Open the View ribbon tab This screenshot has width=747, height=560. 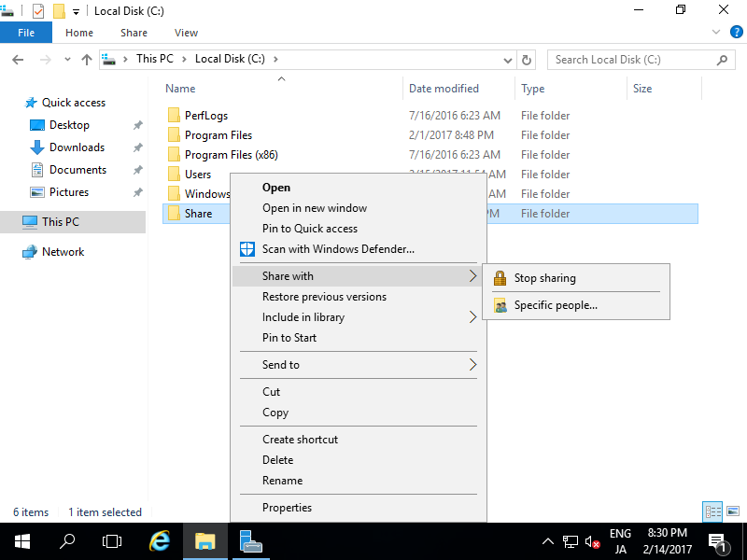click(x=186, y=33)
